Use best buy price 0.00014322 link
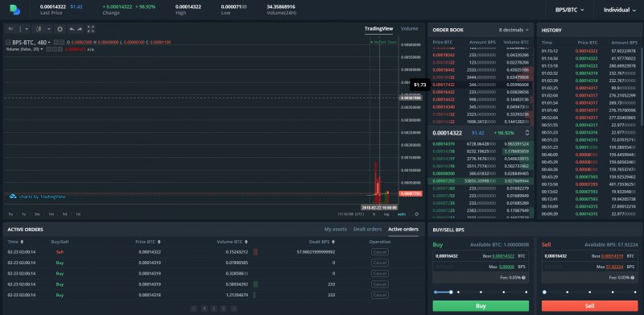This screenshot has height=315, width=644. [x=503, y=255]
